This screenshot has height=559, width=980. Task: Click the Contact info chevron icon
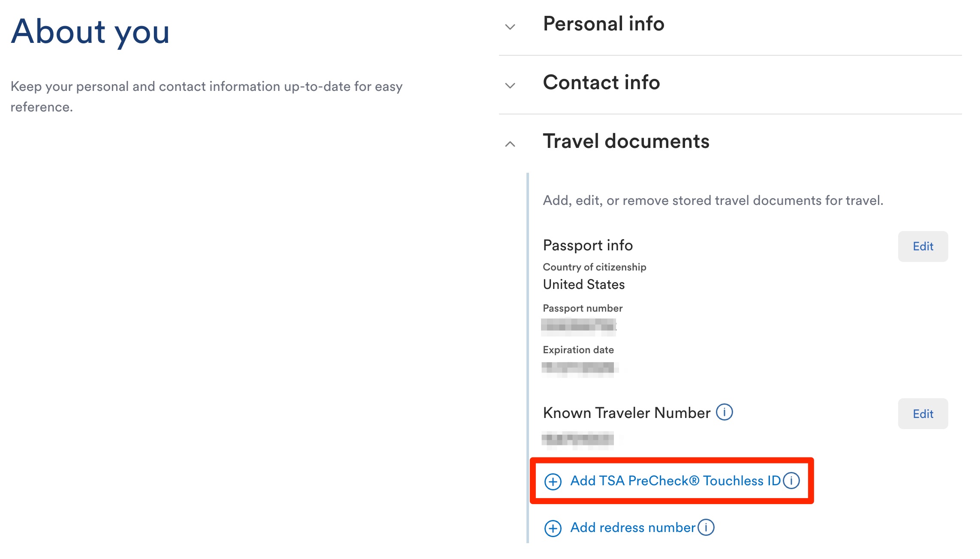pos(510,86)
